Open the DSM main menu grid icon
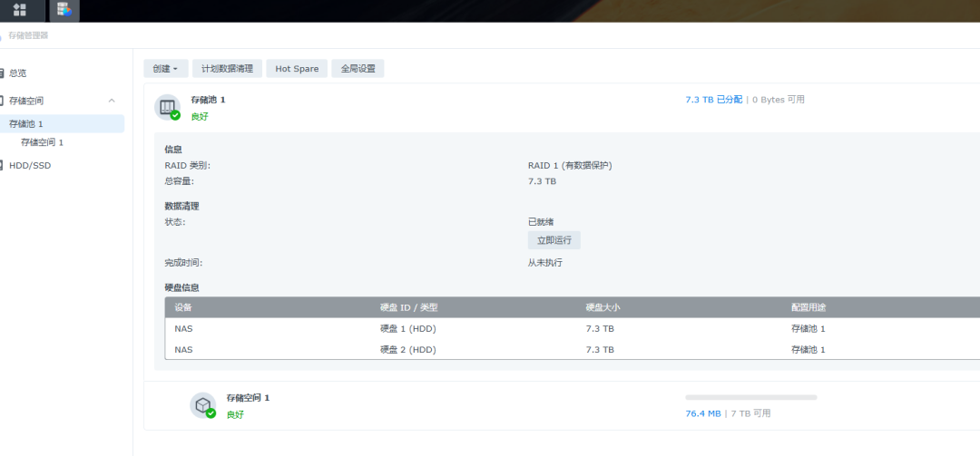 (20, 10)
